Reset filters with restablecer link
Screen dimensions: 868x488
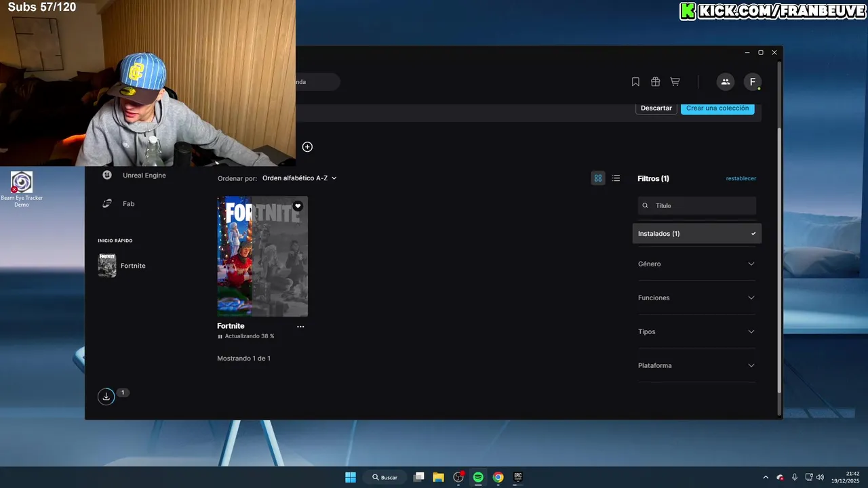tap(741, 178)
